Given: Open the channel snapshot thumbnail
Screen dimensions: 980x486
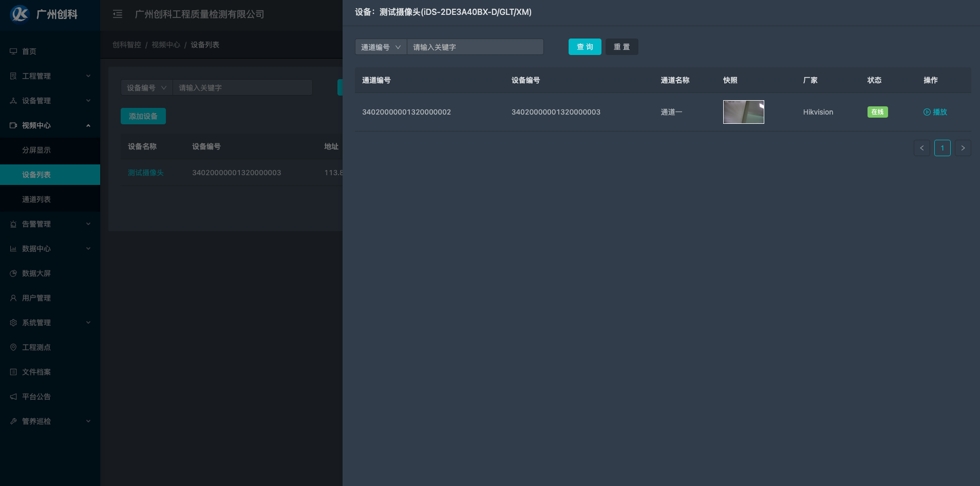Looking at the screenshot, I should (743, 112).
